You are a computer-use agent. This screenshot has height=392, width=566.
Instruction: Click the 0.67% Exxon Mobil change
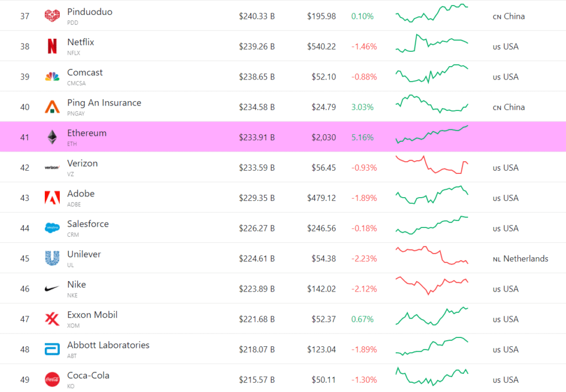(363, 319)
